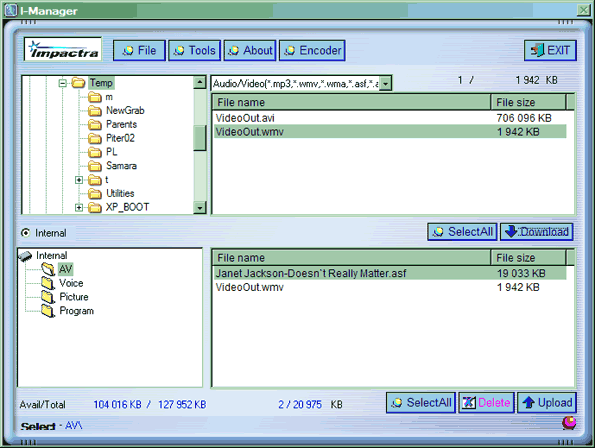Image resolution: width=595 pixels, height=448 pixels.
Task: Open the File menu
Action: 139,50
